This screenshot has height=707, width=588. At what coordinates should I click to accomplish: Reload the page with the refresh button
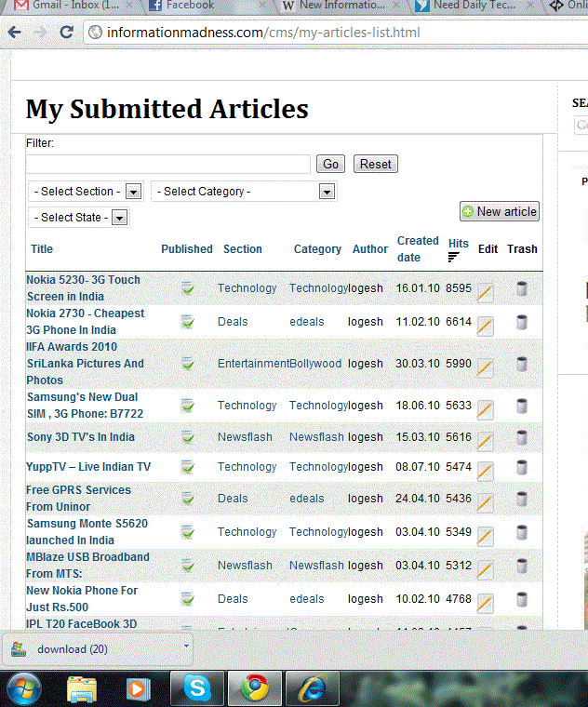[67, 33]
